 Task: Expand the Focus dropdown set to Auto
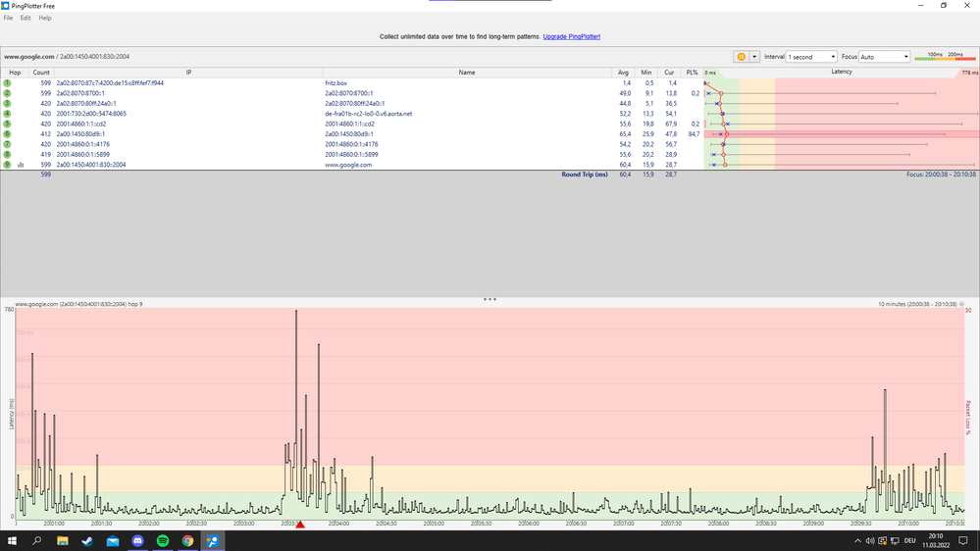(884, 57)
